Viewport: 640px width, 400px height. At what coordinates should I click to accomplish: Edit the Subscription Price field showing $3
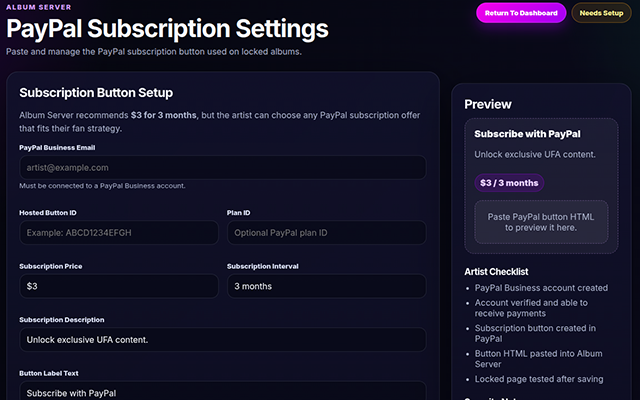119,286
